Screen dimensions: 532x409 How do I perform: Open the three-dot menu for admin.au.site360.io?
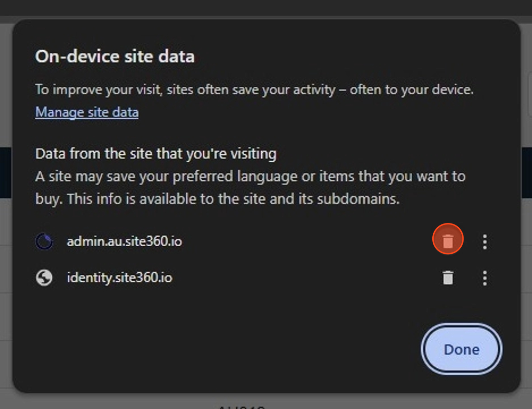tap(485, 242)
